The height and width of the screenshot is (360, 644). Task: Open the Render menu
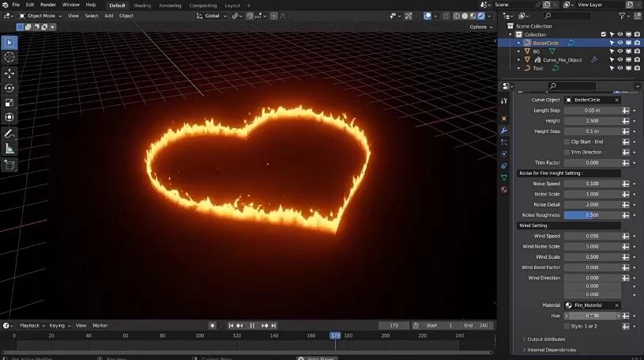[x=48, y=5]
